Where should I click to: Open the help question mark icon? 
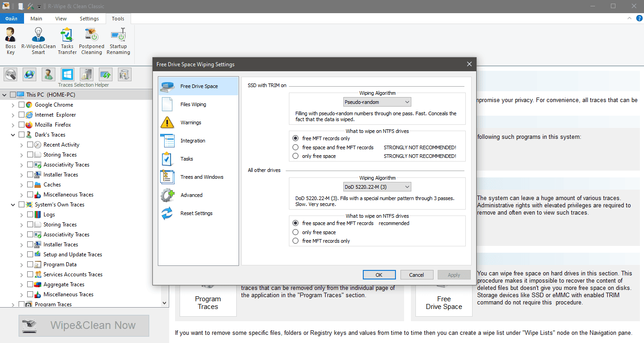[639, 19]
